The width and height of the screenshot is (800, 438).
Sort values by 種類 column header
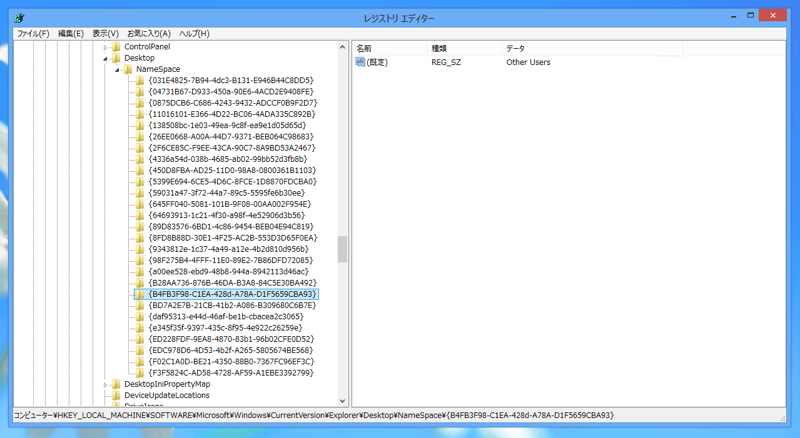[x=465, y=48]
